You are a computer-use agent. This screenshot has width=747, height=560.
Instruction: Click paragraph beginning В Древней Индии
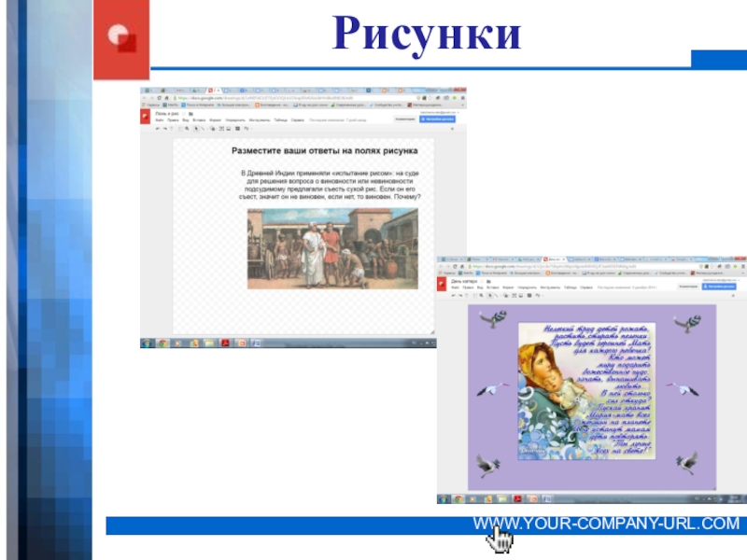(x=330, y=185)
